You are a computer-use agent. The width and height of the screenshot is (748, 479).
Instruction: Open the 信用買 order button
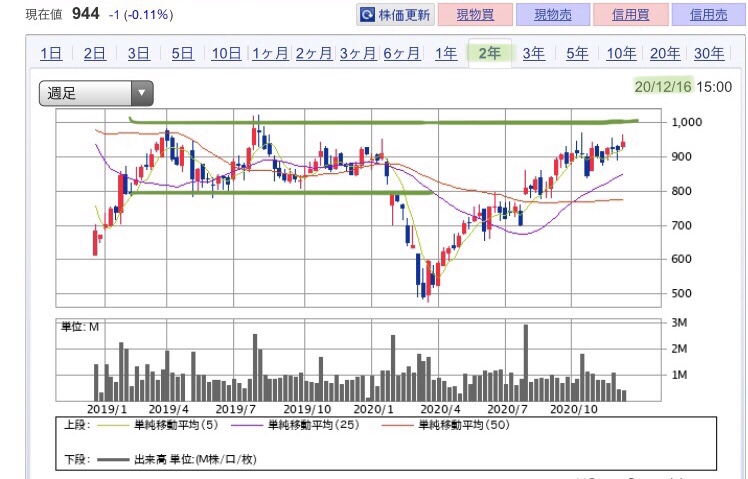(631, 15)
